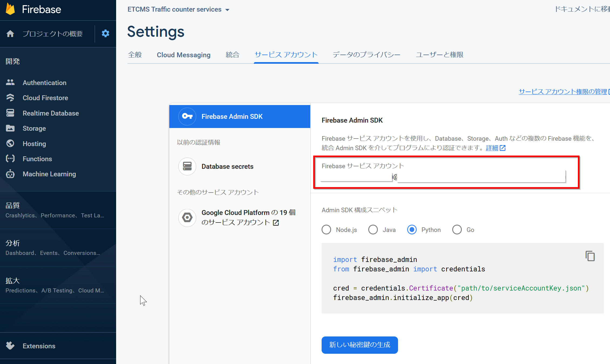Select Go snippet option

point(457,230)
